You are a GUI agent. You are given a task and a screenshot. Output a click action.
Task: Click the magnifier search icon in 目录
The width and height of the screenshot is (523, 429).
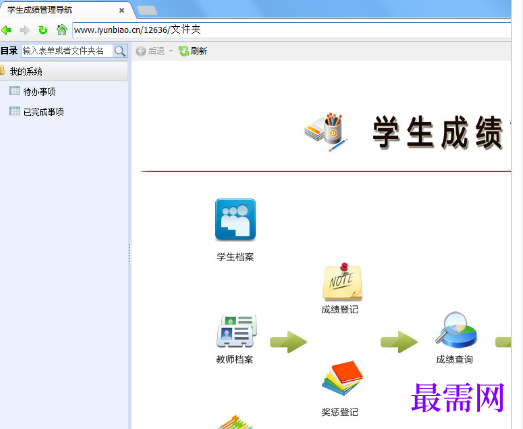tap(120, 51)
